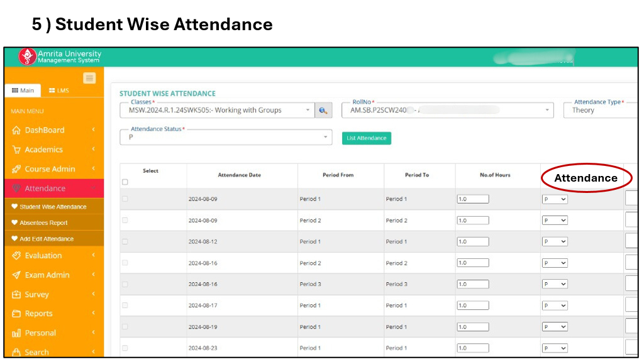Click the Exam Admin paper plane icon
This screenshot has height=362, width=644.
pyautogui.click(x=16, y=275)
